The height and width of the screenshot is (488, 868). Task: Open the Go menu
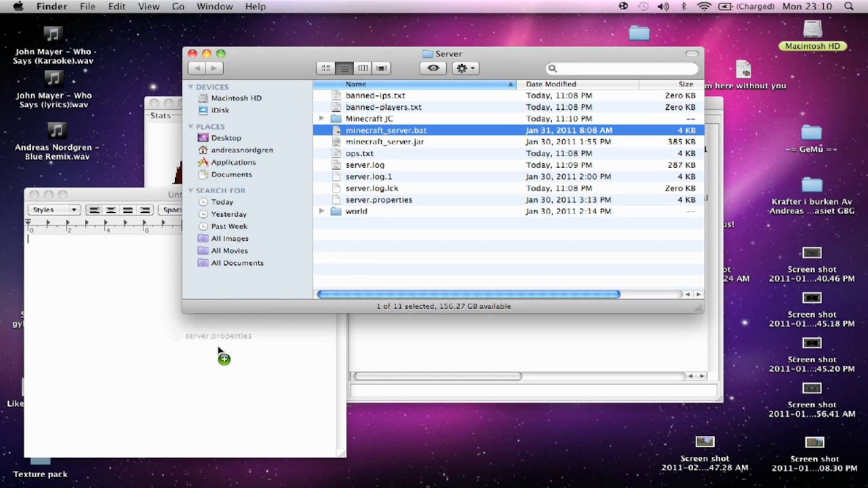[178, 6]
